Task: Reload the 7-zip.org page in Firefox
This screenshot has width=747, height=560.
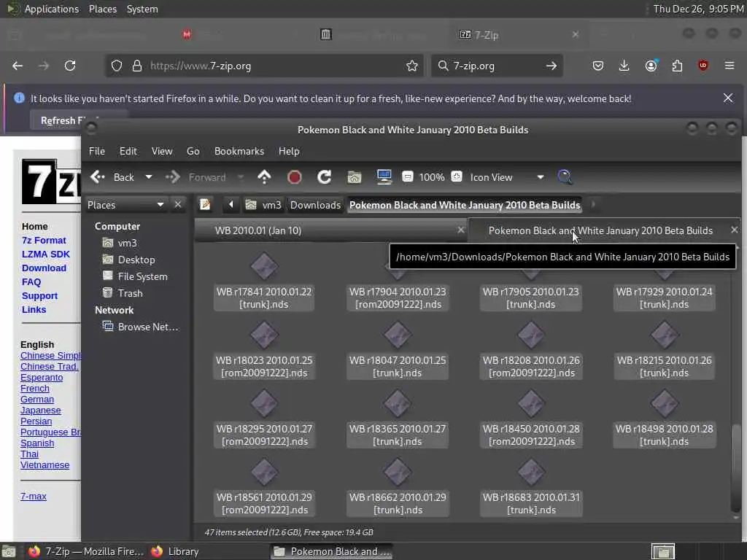Action: 70,66
